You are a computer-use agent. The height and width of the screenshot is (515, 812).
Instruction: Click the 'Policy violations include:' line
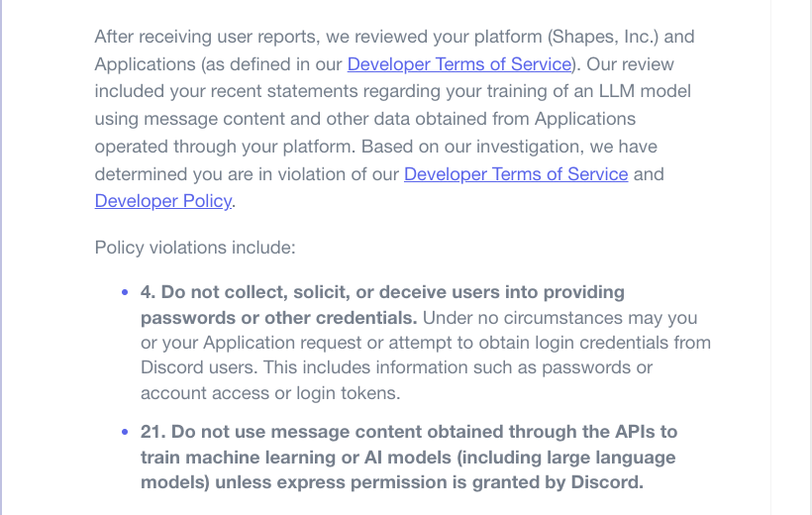195,248
